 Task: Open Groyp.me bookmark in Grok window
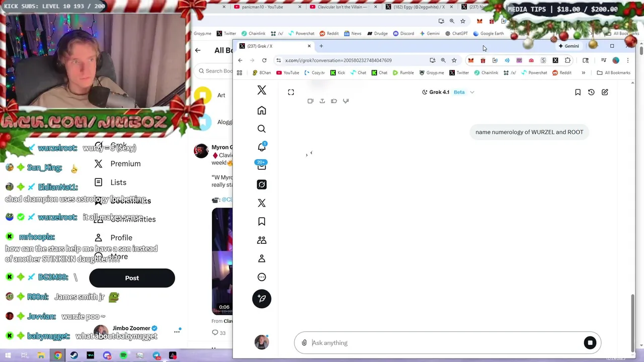(431, 73)
